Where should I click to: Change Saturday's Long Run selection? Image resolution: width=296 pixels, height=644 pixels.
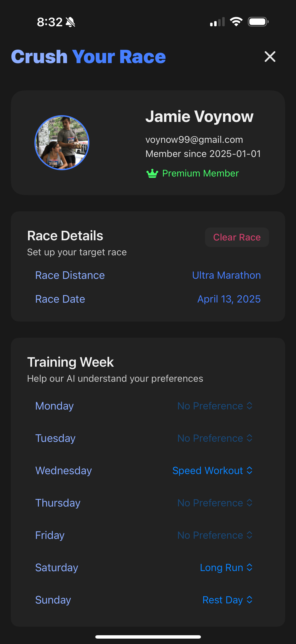pyautogui.click(x=226, y=567)
